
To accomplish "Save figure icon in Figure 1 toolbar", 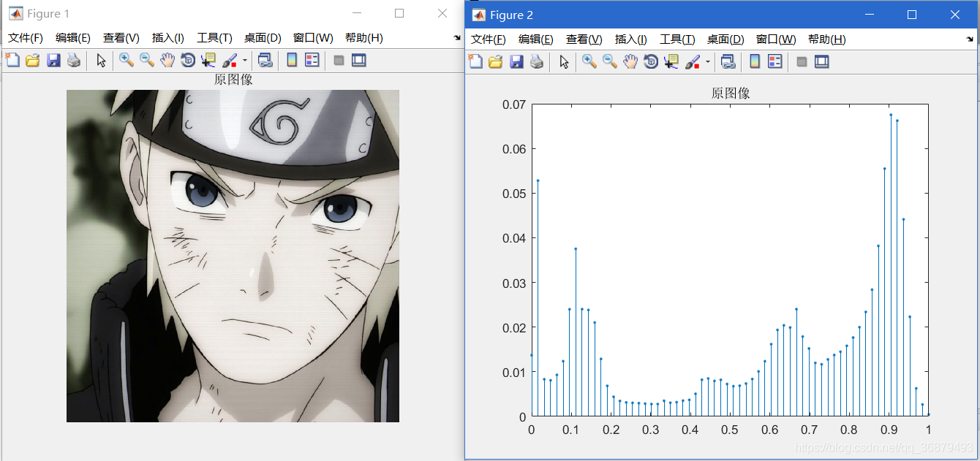I will click(x=53, y=60).
